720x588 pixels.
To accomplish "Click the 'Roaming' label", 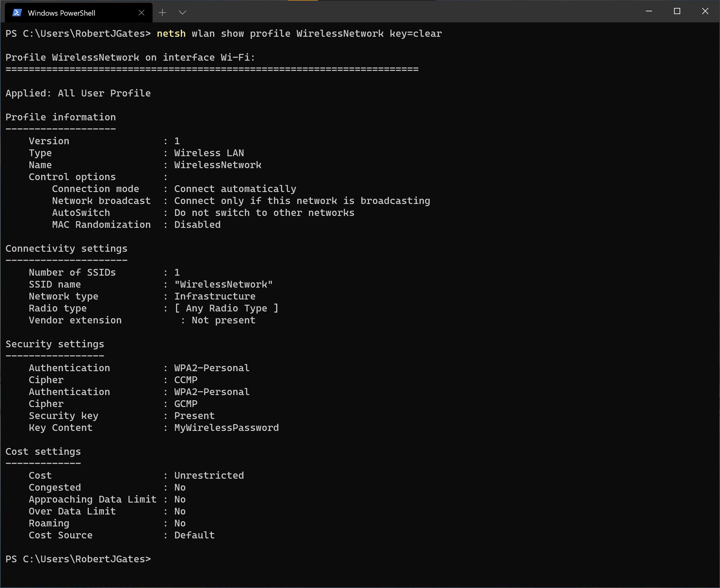I will tap(49, 523).
